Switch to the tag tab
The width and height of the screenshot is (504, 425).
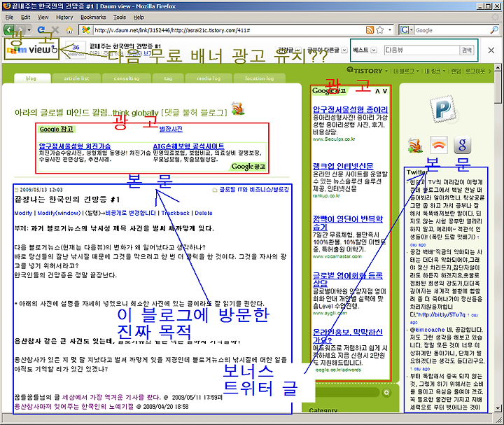168,78
